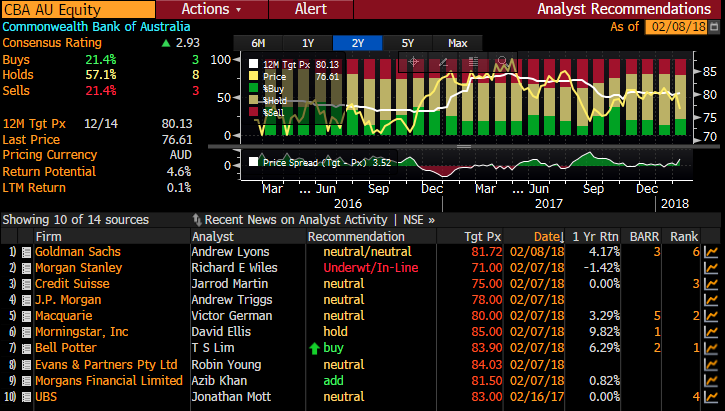
Task: Open the Actions dropdown menu
Action: (x=212, y=9)
